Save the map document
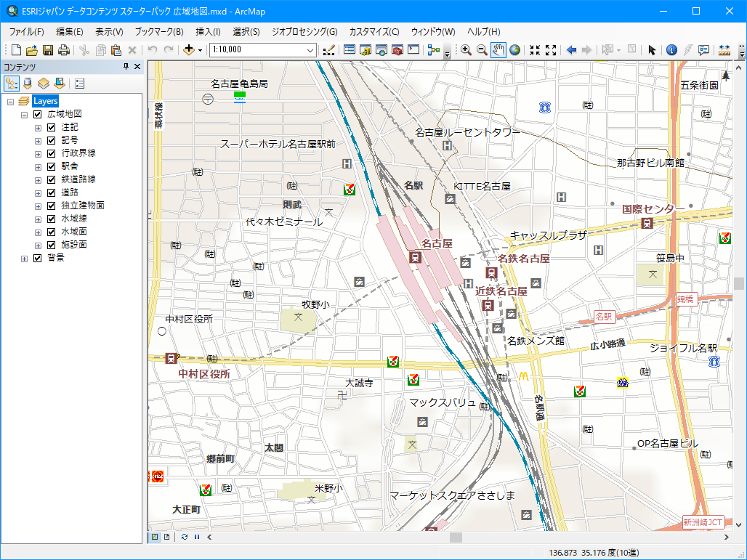This screenshot has height=560, width=747. [48, 49]
